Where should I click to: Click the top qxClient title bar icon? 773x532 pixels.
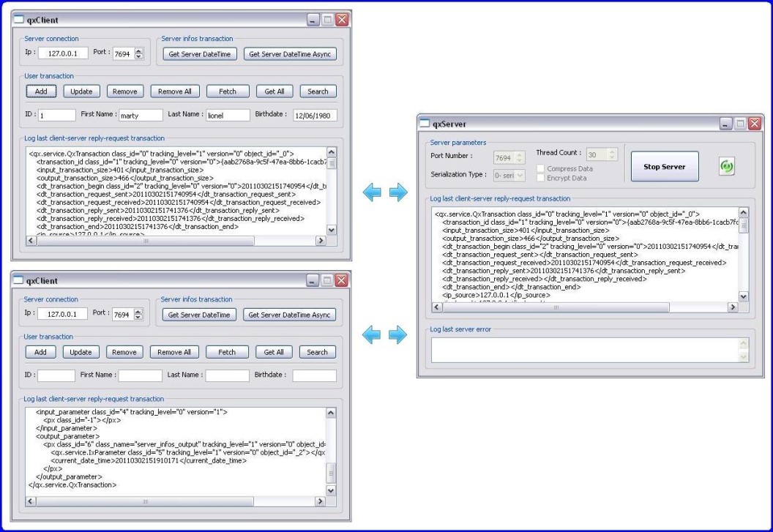pyautogui.click(x=18, y=19)
